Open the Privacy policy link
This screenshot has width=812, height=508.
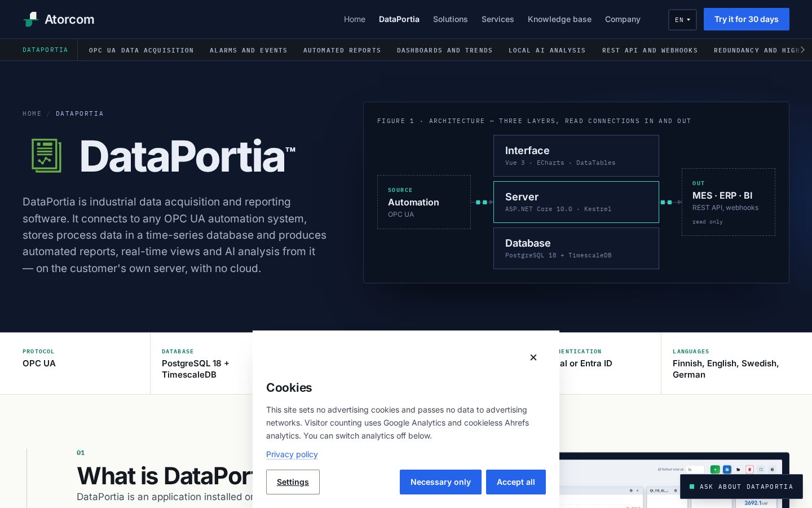click(292, 454)
